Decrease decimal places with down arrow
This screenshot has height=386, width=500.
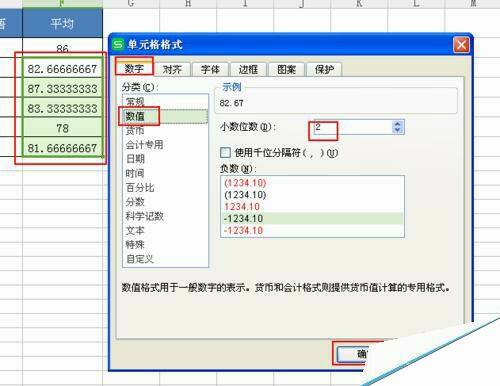point(397,130)
